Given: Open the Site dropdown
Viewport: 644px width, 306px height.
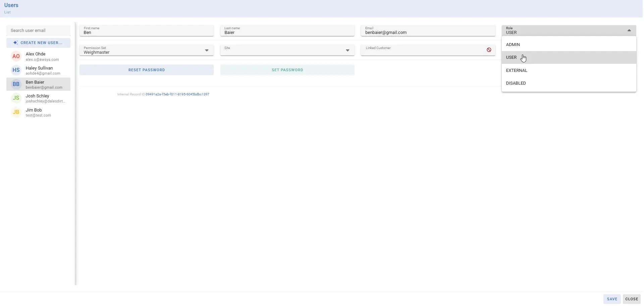Looking at the screenshot, I should [x=347, y=50].
